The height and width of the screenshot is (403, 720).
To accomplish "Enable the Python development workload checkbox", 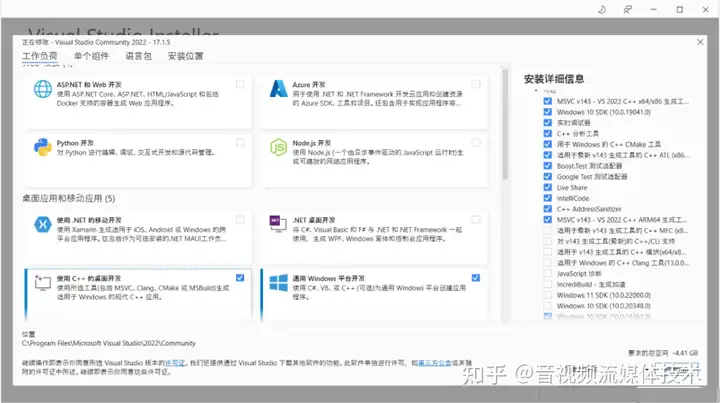I will (240, 143).
